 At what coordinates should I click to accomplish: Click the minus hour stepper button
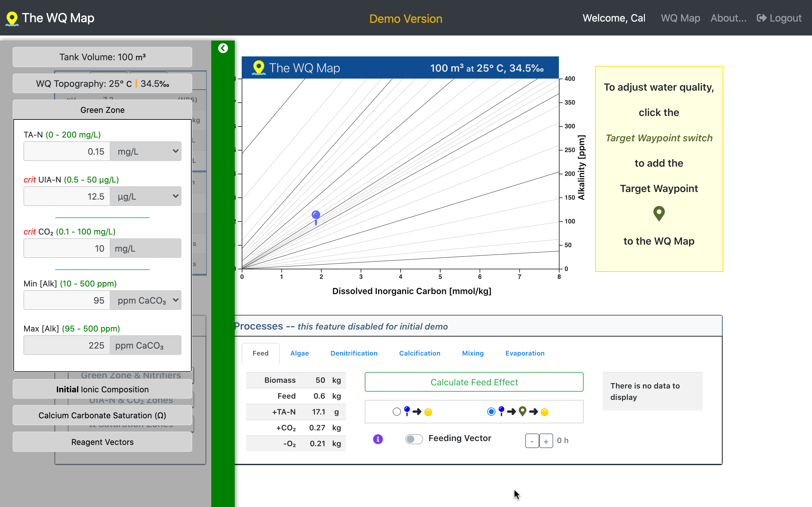pyautogui.click(x=532, y=441)
